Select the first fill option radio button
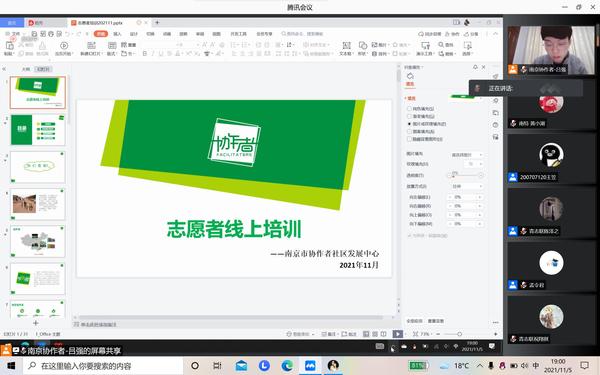This screenshot has width=600, height=375. pos(409,109)
